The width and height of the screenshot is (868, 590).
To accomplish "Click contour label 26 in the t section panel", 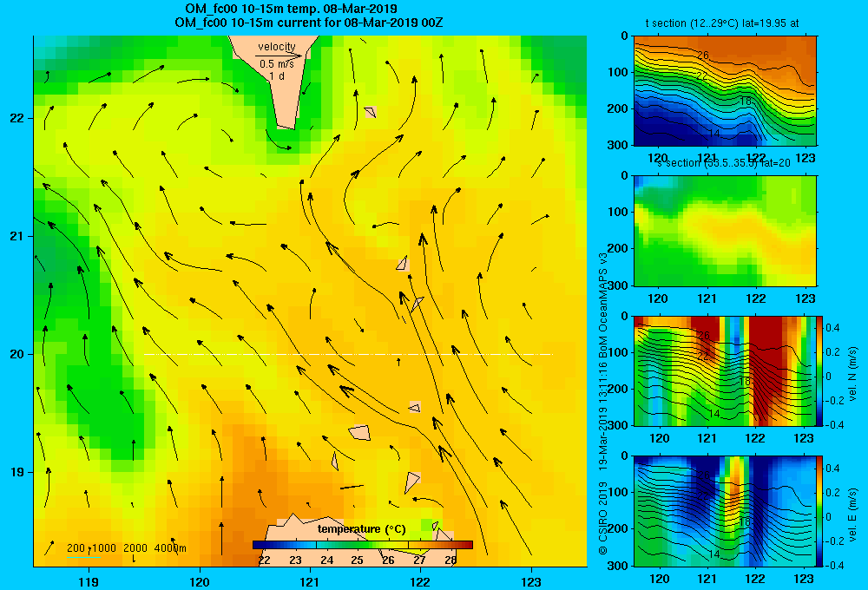I will 703,56.
